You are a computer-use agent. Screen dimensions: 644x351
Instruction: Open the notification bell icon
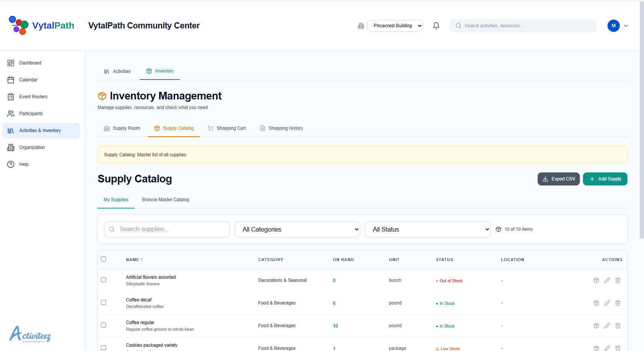[x=436, y=25]
